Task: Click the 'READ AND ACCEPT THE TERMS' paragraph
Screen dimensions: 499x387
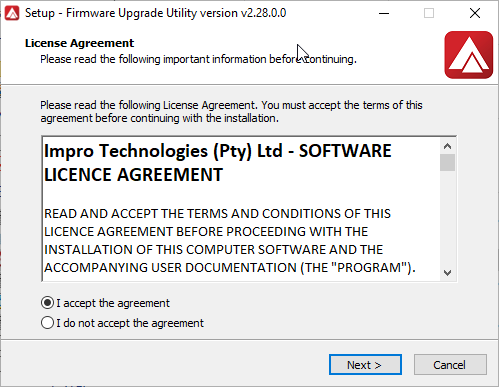Action: pos(230,240)
